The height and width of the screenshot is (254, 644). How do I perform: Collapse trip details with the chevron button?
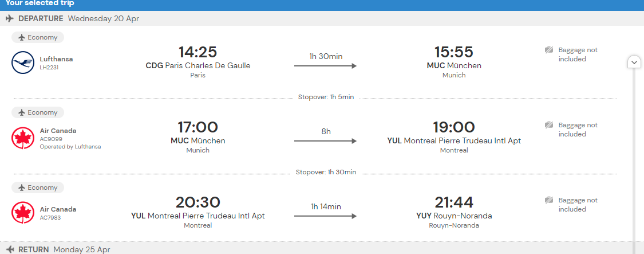point(634,62)
